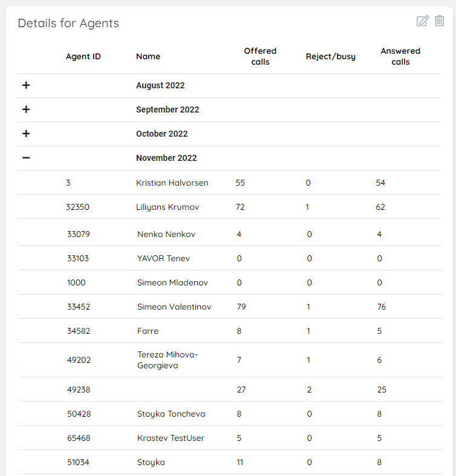Collapse the November 2022 group
Screen dimensions: 456x476
[x=26, y=158]
